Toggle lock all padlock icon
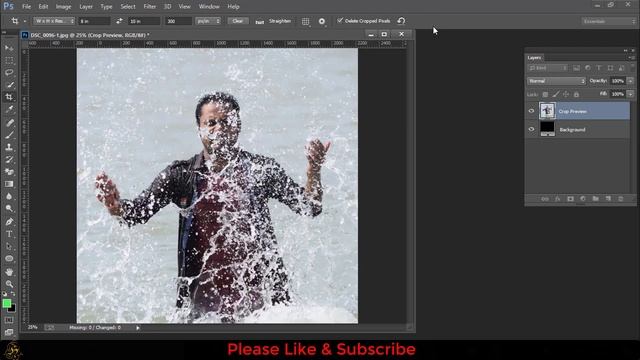 click(x=576, y=94)
